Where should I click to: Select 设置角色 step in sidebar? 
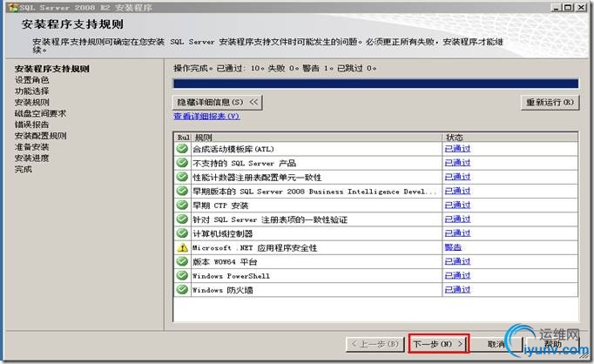tap(32, 80)
